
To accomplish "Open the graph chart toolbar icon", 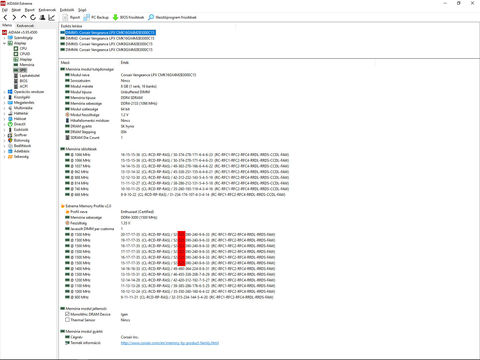I will [x=51, y=17].
